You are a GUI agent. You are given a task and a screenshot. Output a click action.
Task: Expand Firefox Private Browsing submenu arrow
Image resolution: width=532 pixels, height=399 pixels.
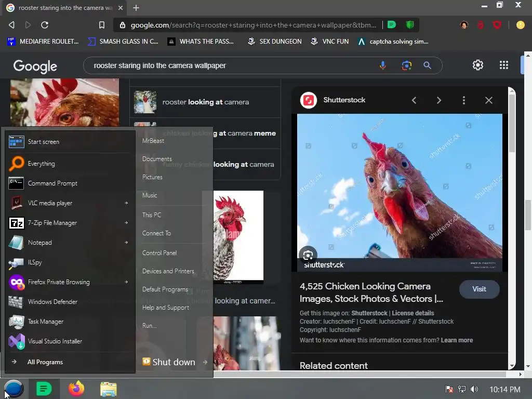click(126, 282)
